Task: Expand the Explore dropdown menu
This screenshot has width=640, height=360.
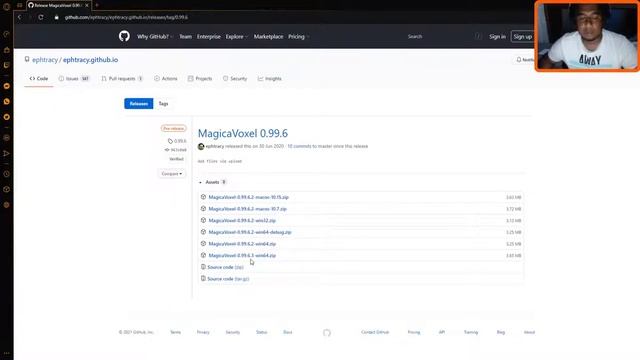Action: (x=237, y=37)
